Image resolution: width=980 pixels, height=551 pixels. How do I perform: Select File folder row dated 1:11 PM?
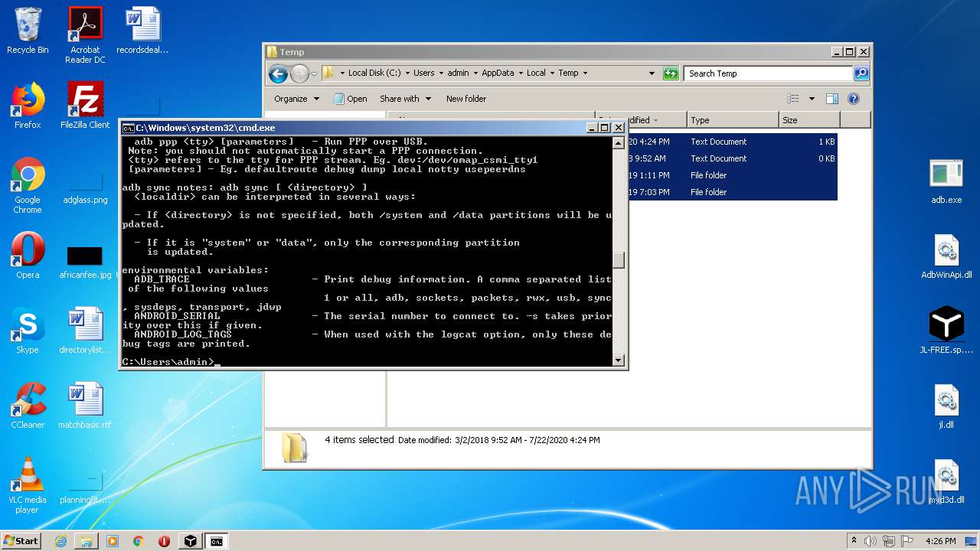[732, 175]
